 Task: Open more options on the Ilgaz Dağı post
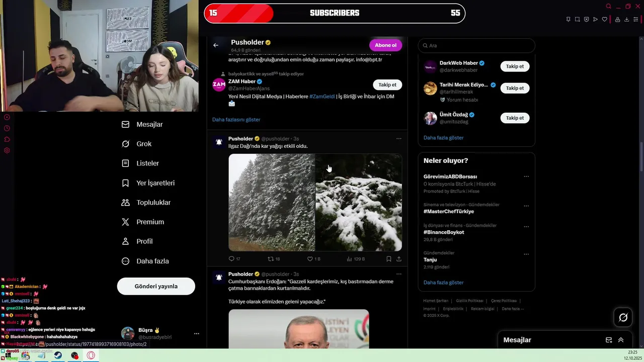pos(398,139)
